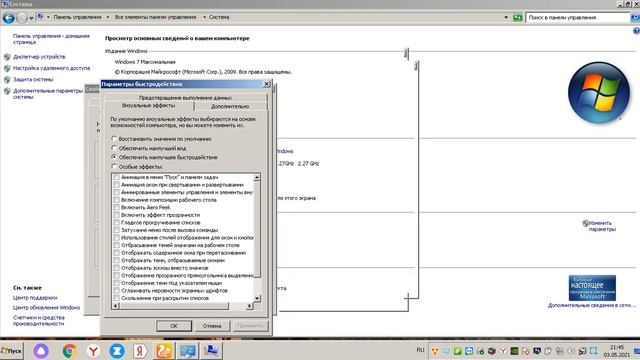Toggle Затухание меню после вызова команды
Screen dimensions: 640x360
[x=116, y=230]
